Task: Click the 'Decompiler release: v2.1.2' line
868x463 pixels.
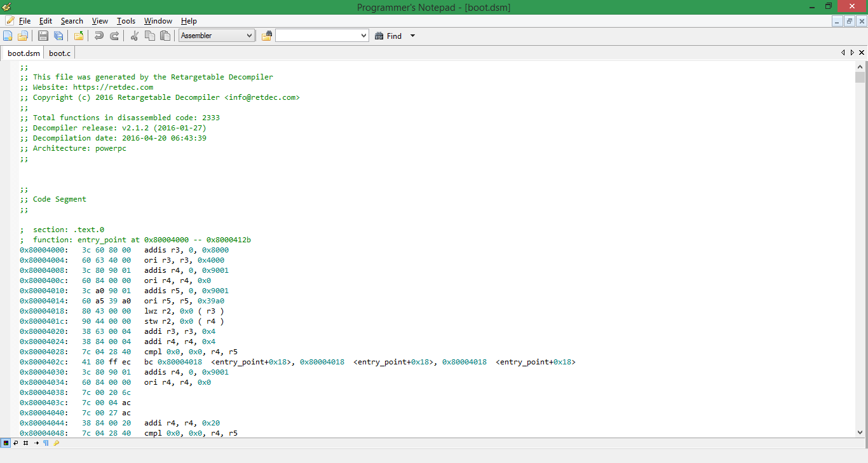Action: coord(113,128)
